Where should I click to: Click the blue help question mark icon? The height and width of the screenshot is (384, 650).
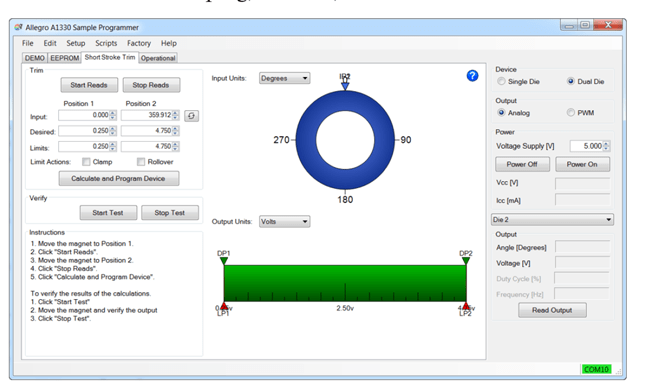[472, 75]
